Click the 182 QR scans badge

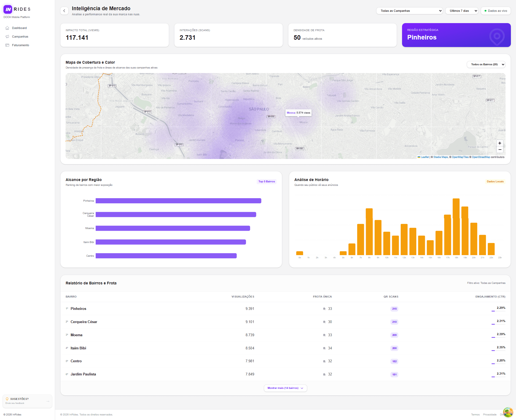394,361
